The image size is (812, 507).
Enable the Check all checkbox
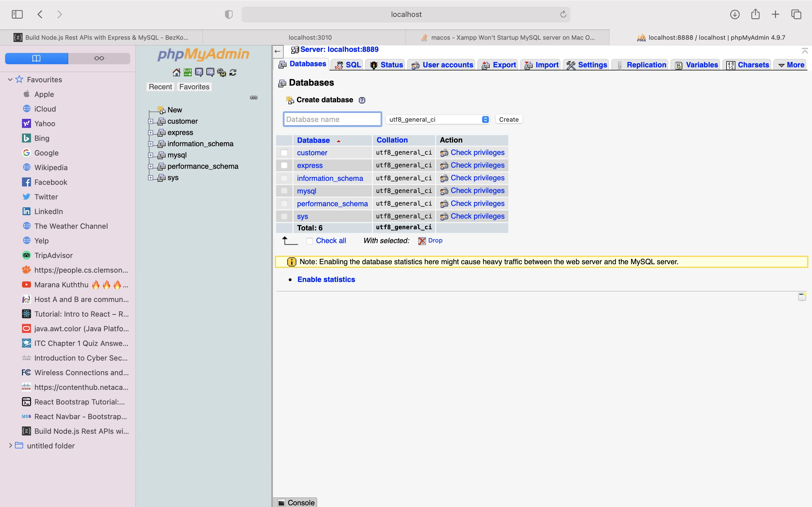tap(309, 241)
